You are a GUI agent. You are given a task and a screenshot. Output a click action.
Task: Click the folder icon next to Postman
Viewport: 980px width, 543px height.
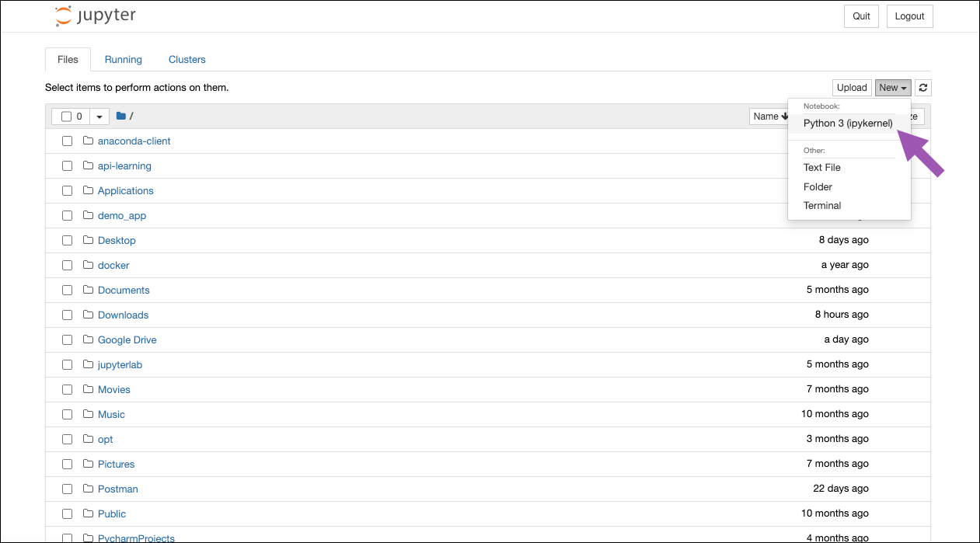[x=88, y=489]
